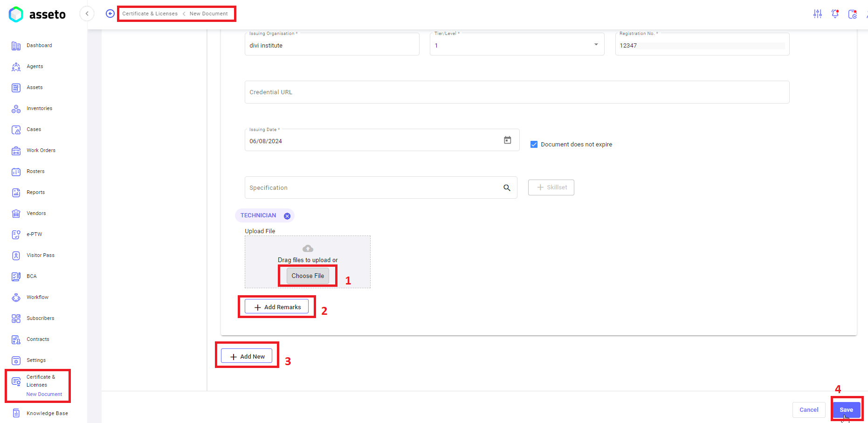Viewport: 868px width, 423px height.
Task: Untick Document does not expire checkbox
Action: click(x=534, y=145)
